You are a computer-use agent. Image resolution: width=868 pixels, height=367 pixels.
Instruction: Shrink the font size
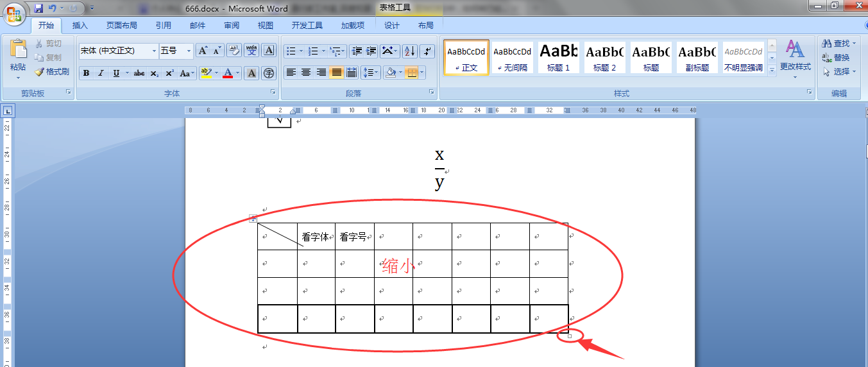217,51
